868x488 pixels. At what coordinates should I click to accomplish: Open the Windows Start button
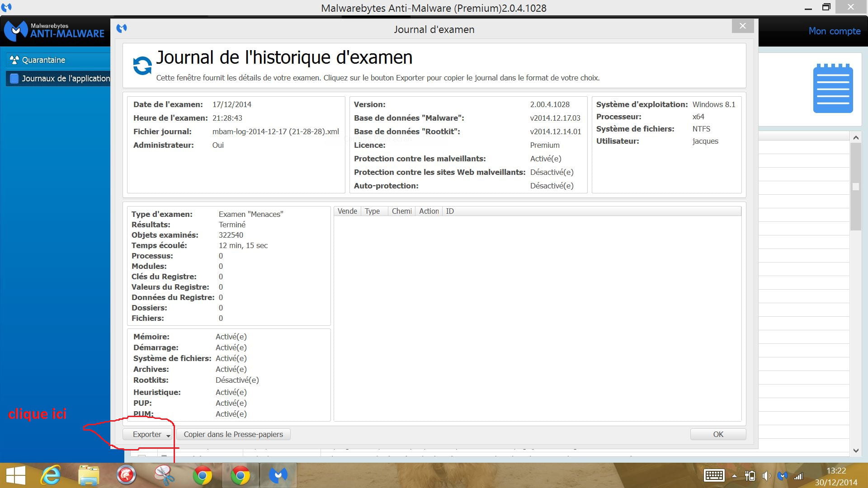[x=16, y=475]
